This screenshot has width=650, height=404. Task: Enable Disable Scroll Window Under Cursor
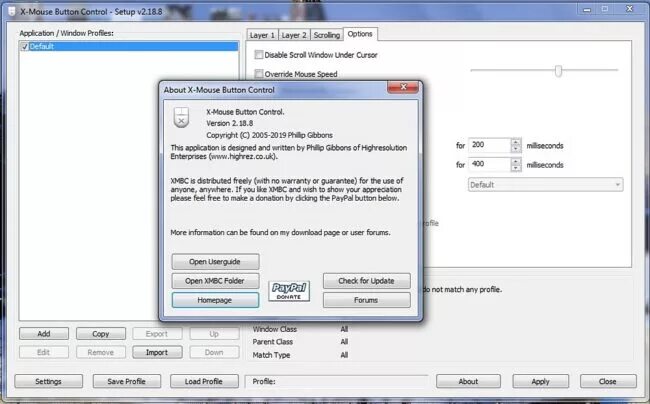[259, 54]
